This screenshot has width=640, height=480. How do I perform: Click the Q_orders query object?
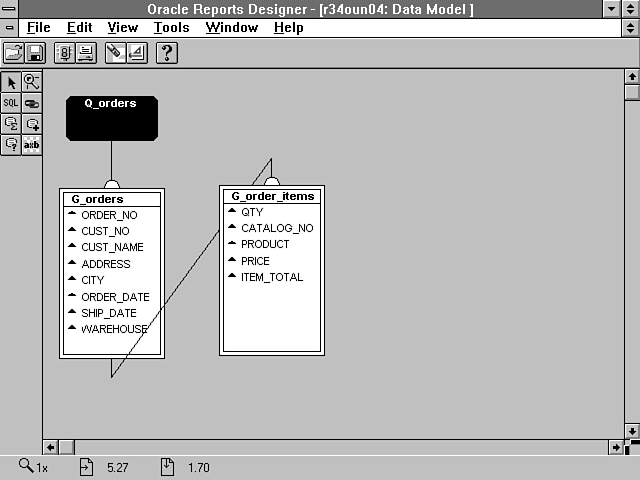pos(111,118)
